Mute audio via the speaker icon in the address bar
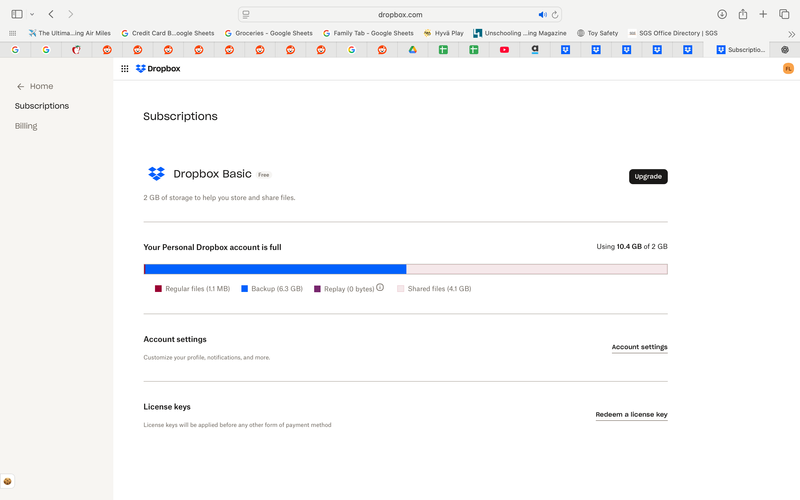This screenshot has width=800, height=500. coord(542,14)
